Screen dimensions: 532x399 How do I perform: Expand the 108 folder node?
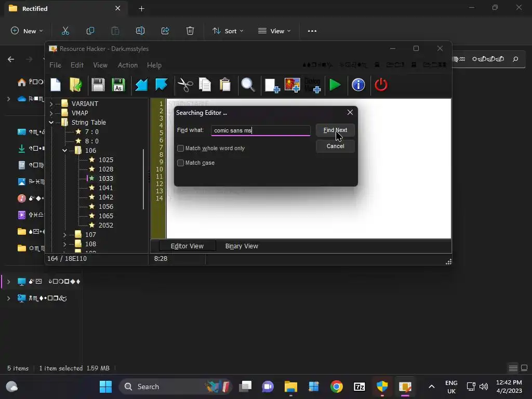[x=65, y=244]
